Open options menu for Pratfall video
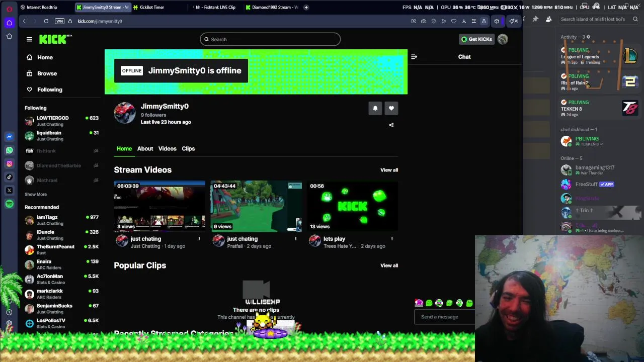 point(296,239)
